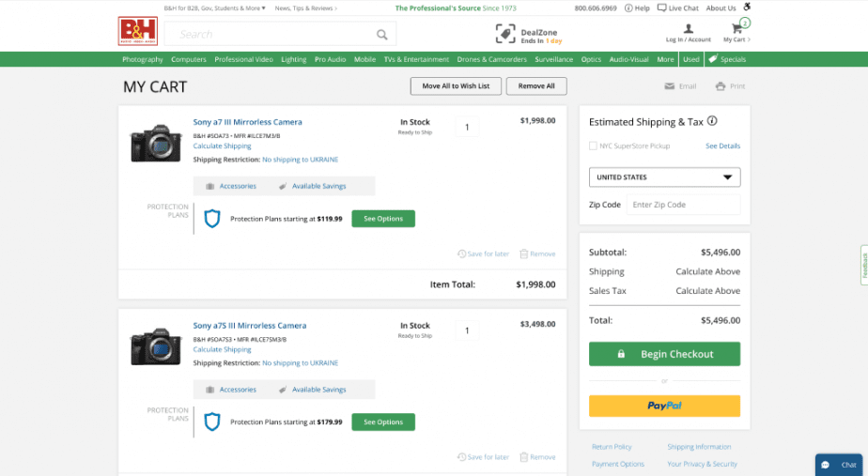Screen dimensions: 868x476
Task: Open Available Savings for Sony a7 III
Action: coord(312,186)
